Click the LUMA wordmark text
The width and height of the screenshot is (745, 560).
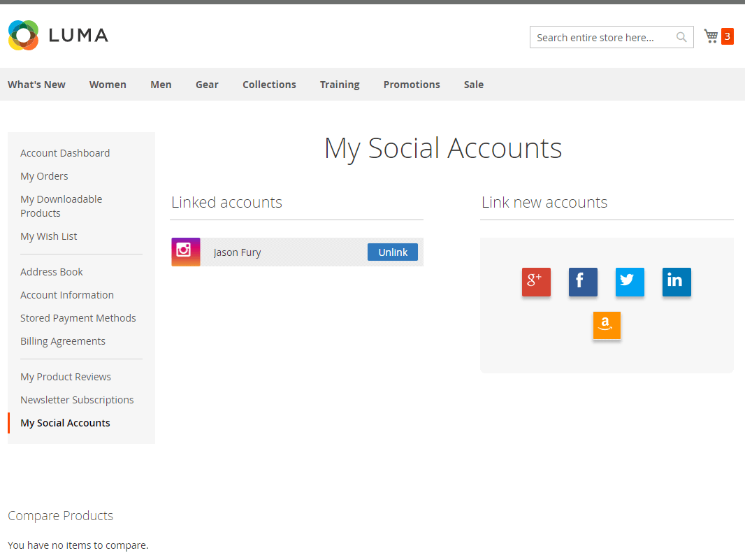tap(78, 35)
